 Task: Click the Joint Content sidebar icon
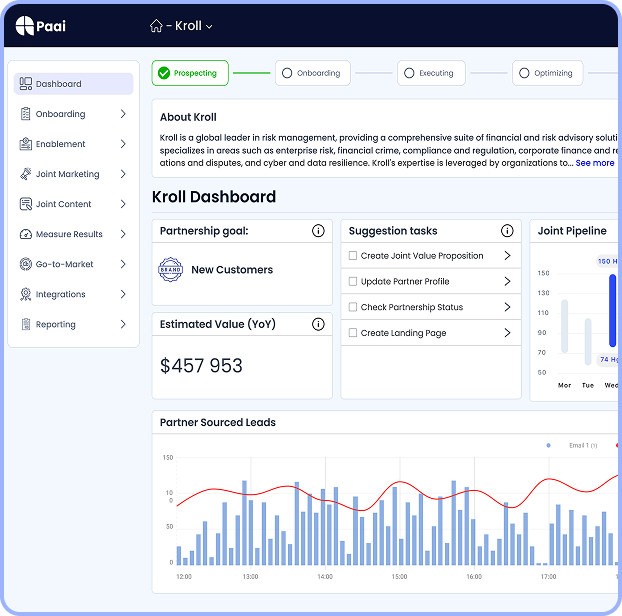(26, 204)
